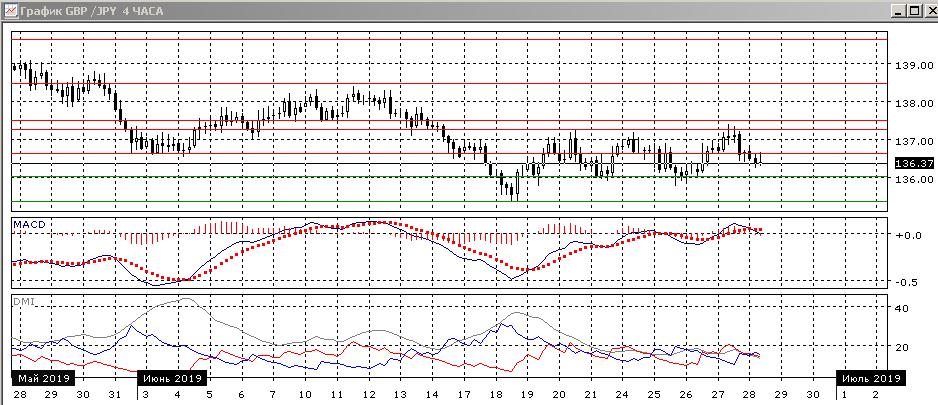Click date 28 near Май 2019 label
Image resolution: width=938 pixels, height=405 pixels.
pos(21,395)
